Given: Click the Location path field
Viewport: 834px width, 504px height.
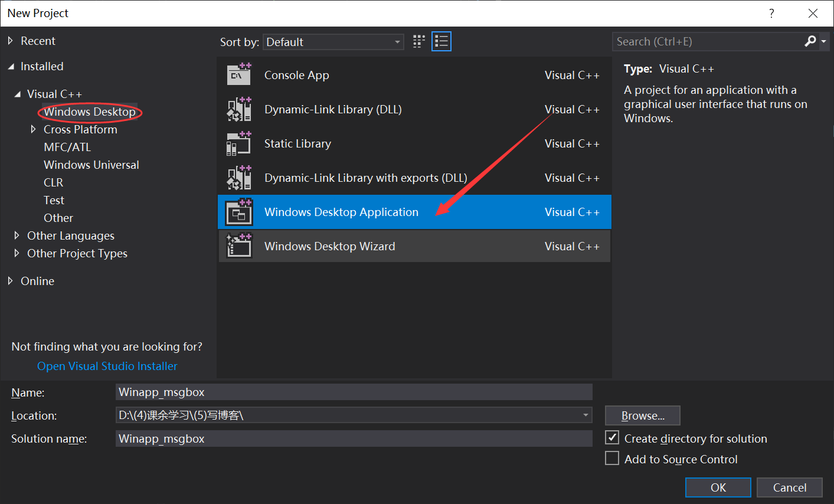Looking at the screenshot, I should (348, 415).
